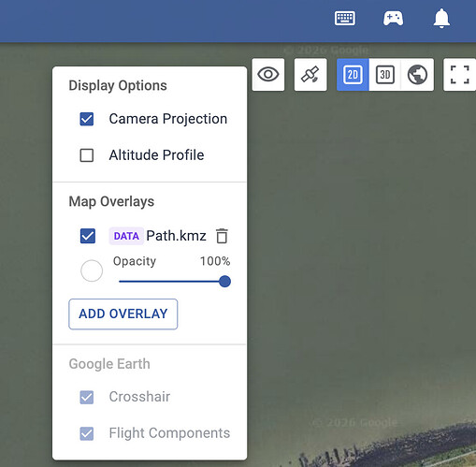Click the Google Earth heading
The width and height of the screenshot is (476, 467).
point(109,364)
